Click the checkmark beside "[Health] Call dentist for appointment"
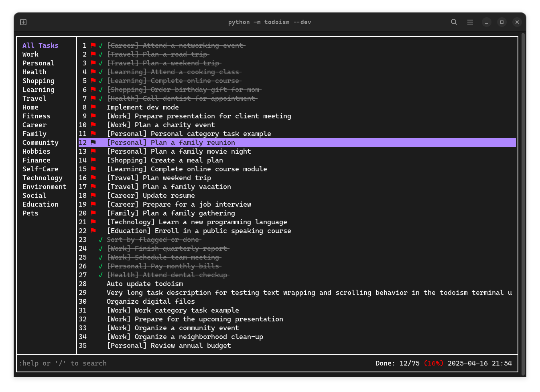The height and width of the screenshot is (392, 540). (x=100, y=98)
